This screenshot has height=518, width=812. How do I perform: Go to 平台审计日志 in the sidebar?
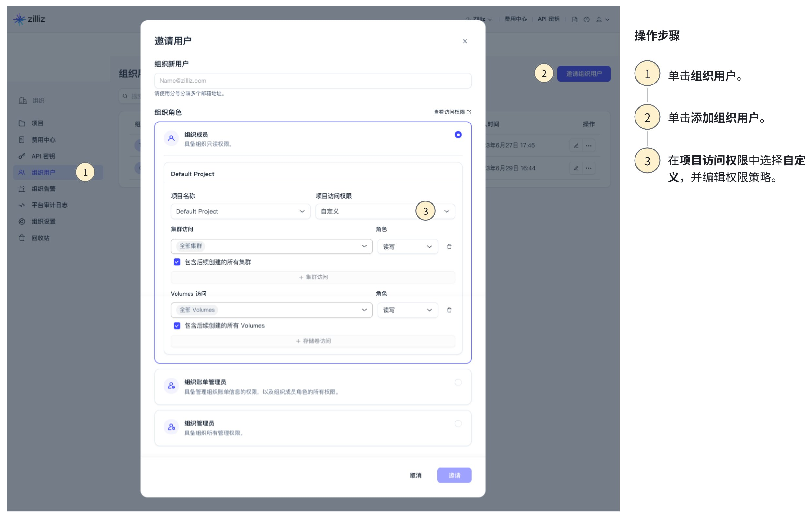pyautogui.click(x=49, y=205)
